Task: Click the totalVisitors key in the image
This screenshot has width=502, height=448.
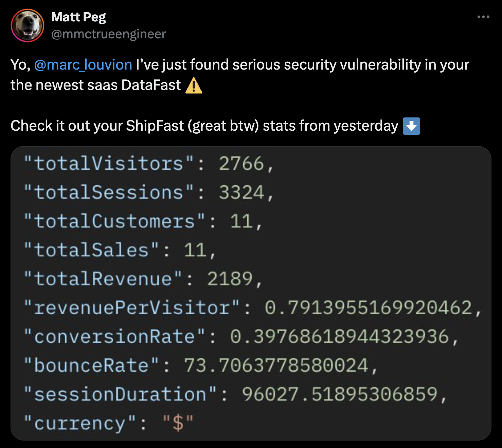Action: point(109,164)
